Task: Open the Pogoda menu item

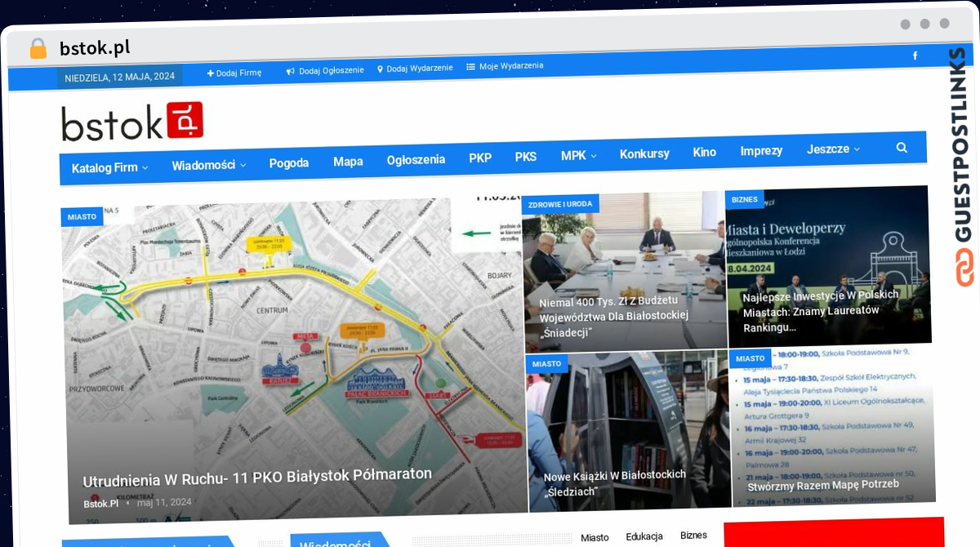Action: coord(289,163)
